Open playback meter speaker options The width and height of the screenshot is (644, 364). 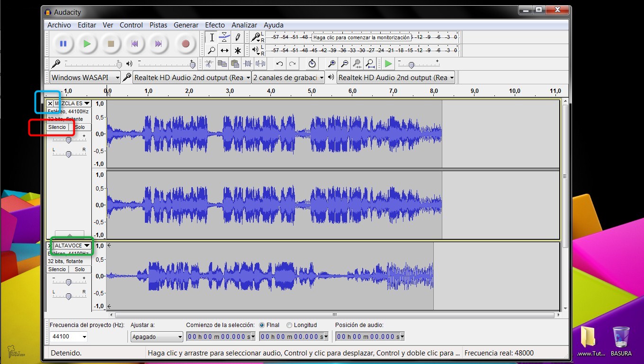[256, 50]
